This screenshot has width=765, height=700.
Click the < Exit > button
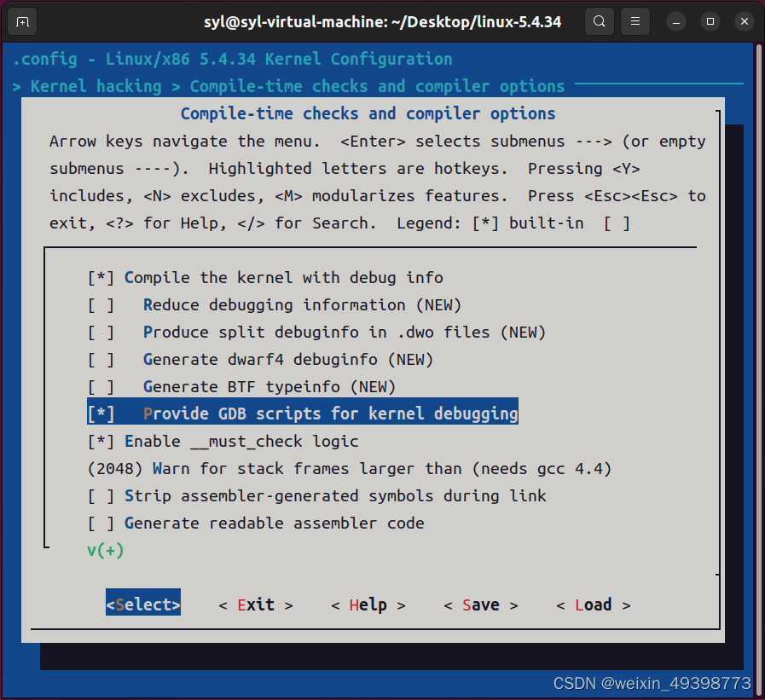pyautogui.click(x=256, y=605)
